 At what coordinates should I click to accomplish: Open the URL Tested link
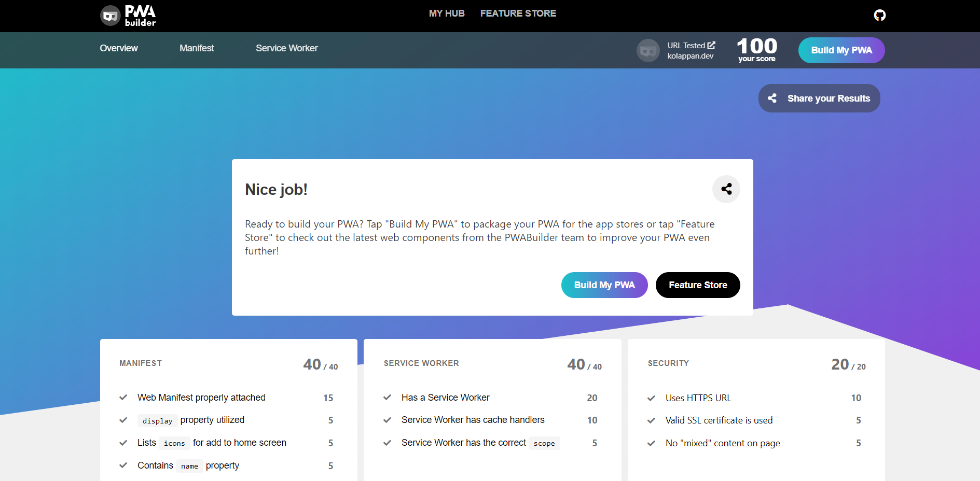(x=691, y=46)
